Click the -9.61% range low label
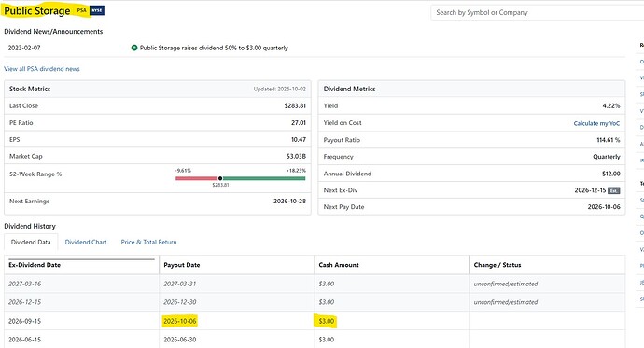Screen dimensions: 644x348 click(x=183, y=171)
